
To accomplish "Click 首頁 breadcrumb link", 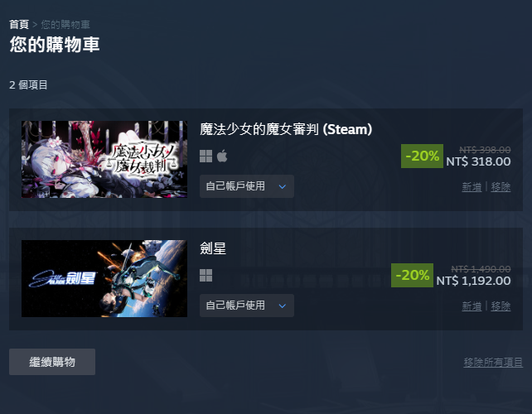I will point(19,24).
